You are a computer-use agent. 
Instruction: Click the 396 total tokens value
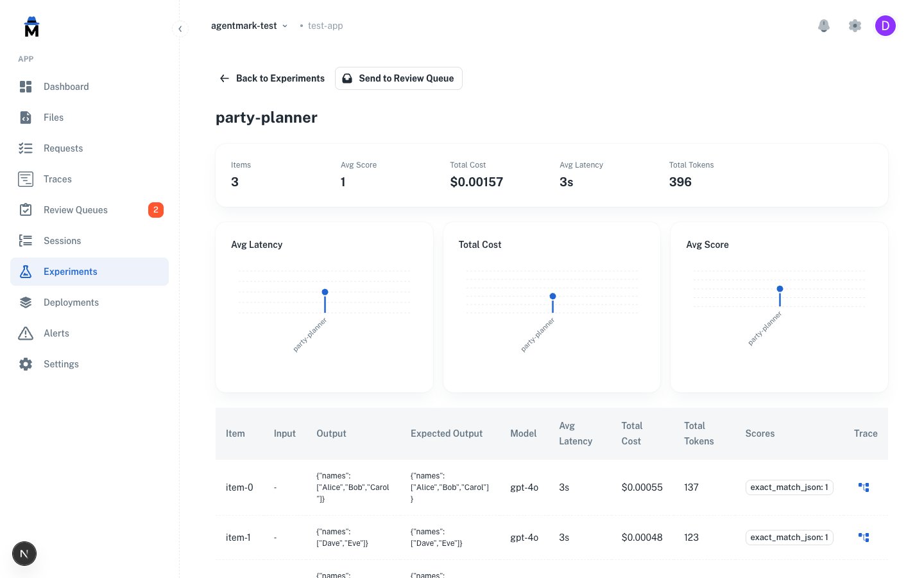680,182
